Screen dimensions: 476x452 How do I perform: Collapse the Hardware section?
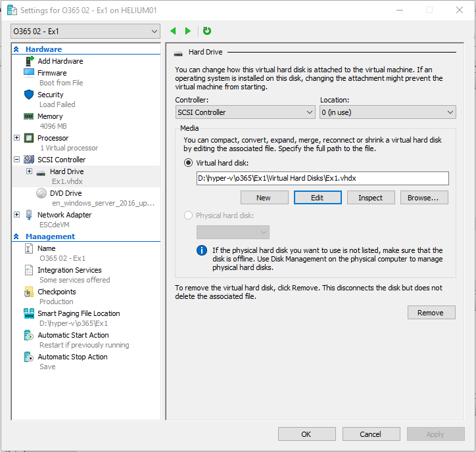(16, 49)
